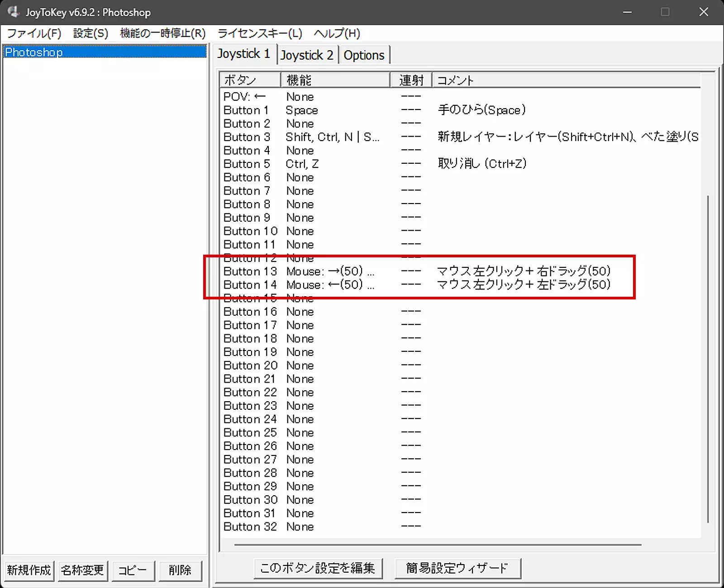This screenshot has width=724, height=588.
Task: Select Button 13 row with Mouse: →(50)
Action: 460,271
